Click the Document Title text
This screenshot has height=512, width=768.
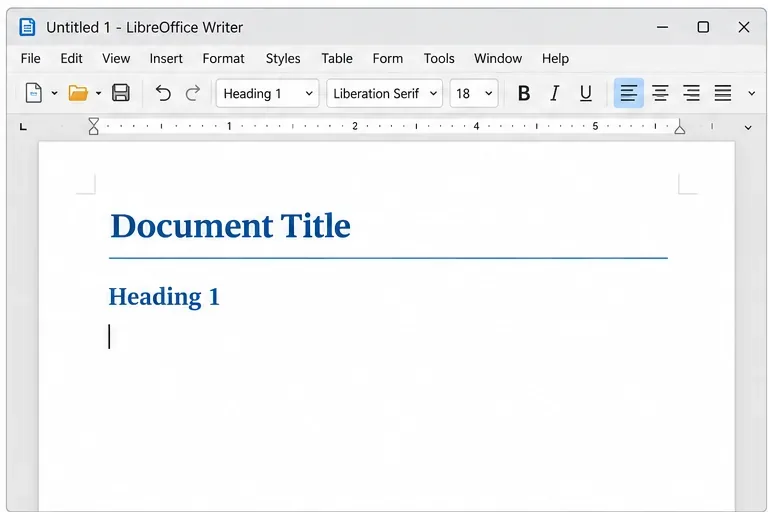click(x=230, y=225)
